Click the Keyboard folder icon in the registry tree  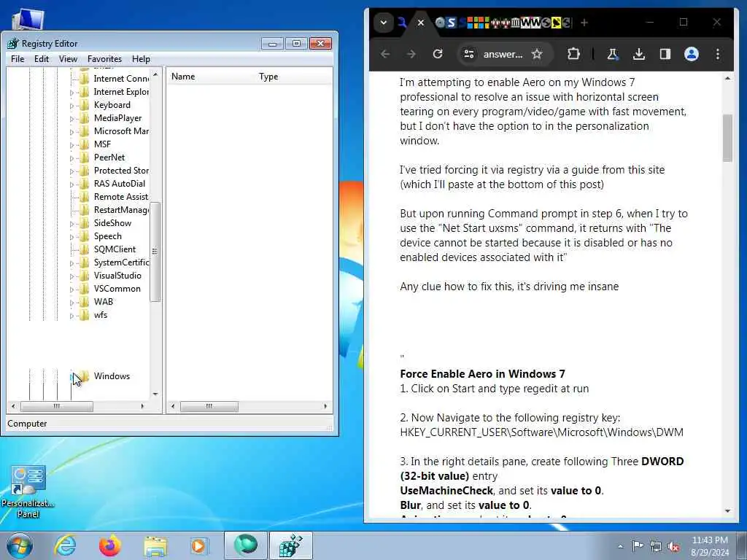85,105
